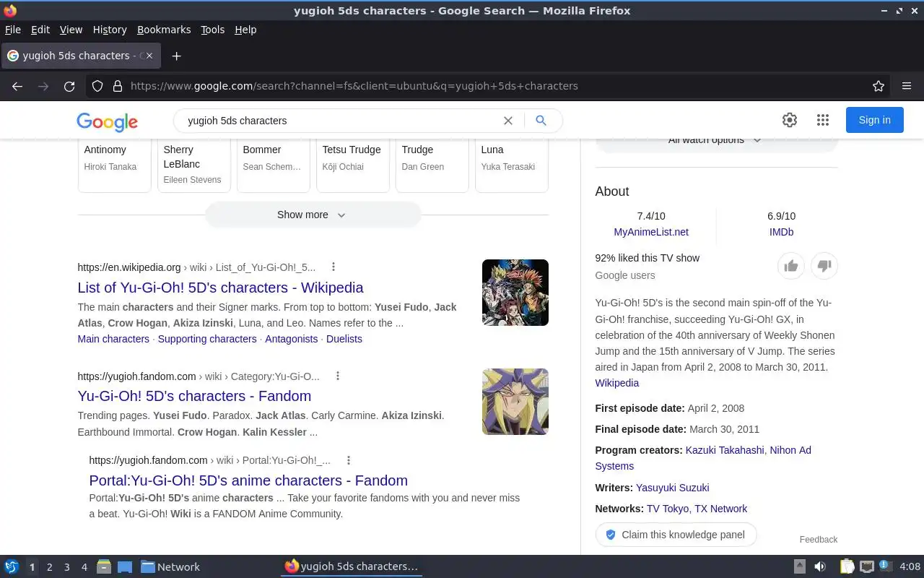View site info padlock icon
This screenshot has width=924, height=578.
(x=118, y=86)
